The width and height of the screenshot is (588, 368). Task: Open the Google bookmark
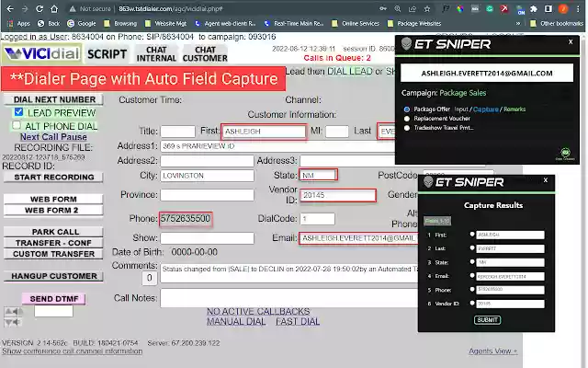(x=82, y=23)
